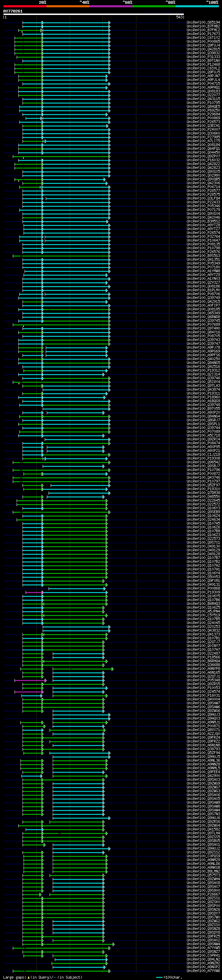Select the UniRef100_A0FIP7 label
Viewport: 222px width, 980px height.
(203, 306)
